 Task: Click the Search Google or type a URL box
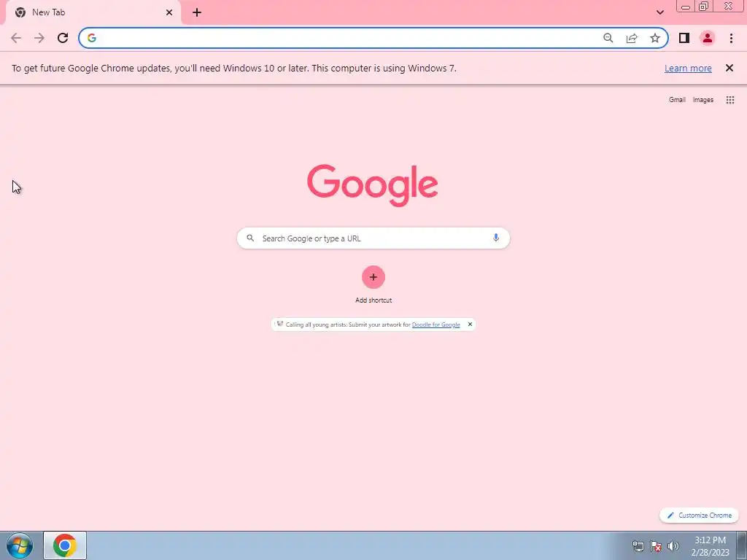click(x=373, y=238)
